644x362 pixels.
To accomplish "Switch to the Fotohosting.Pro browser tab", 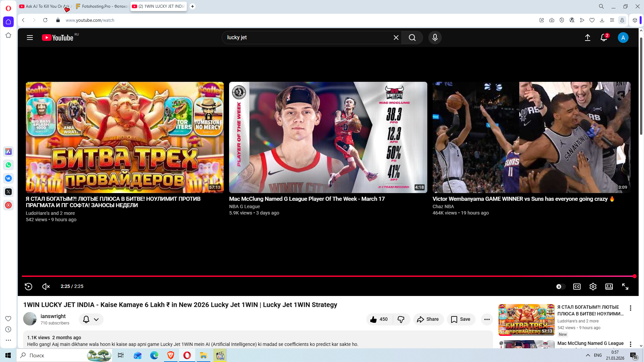I will click(x=102, y=6).
